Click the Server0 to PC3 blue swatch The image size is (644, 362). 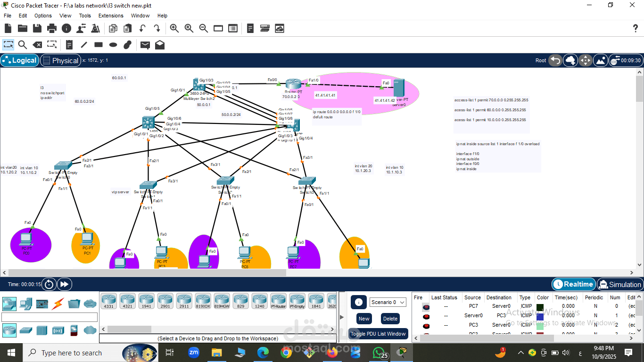point(540,317)
